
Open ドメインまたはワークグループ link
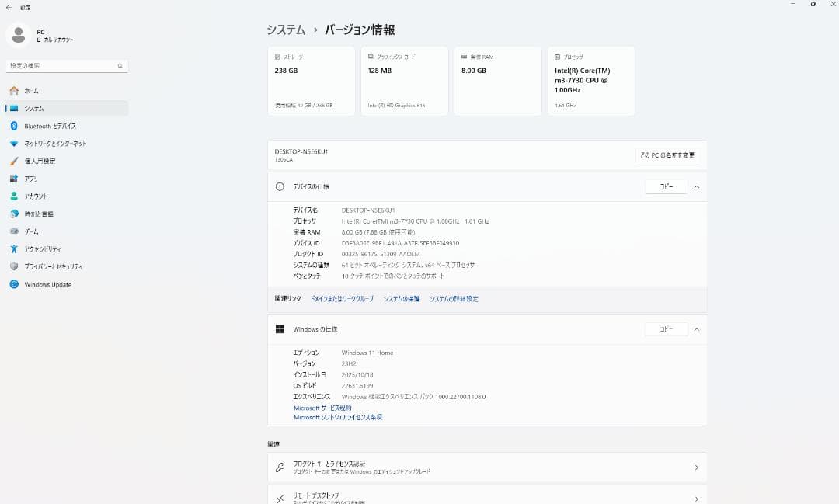[x=342, y=298]
